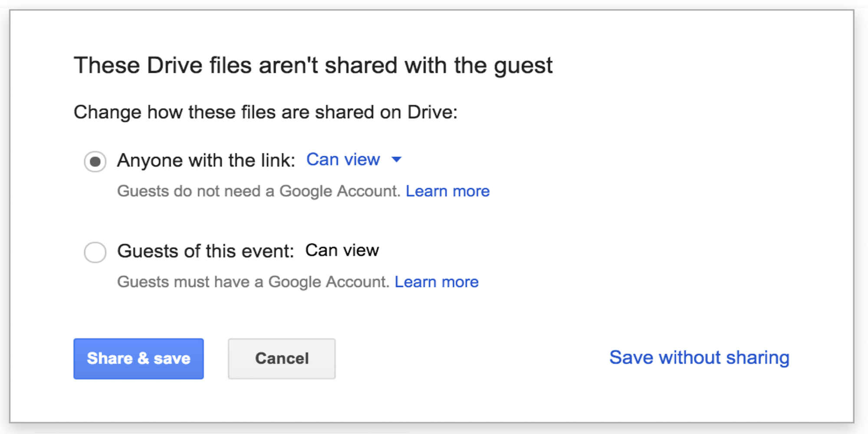The width and height of the screenshot is (868, 434).
Task: Click 'Guests must have a Google Account' hint
Action: click(253, 282)
